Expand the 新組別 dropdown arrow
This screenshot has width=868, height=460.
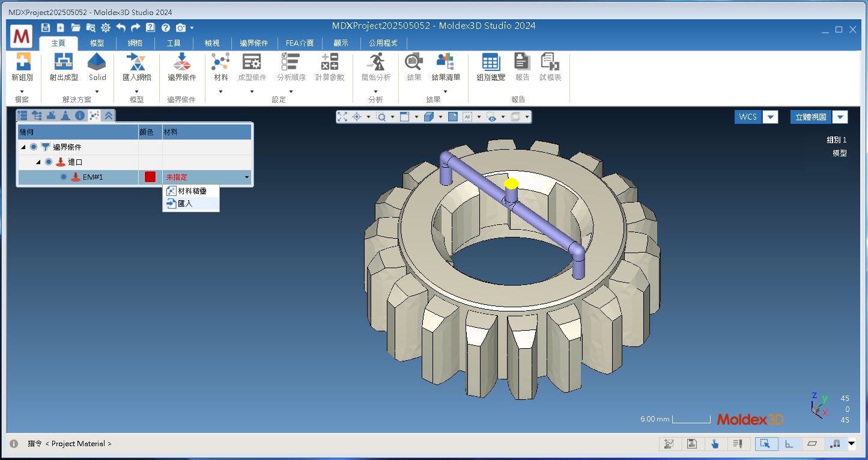coord(22,91)
